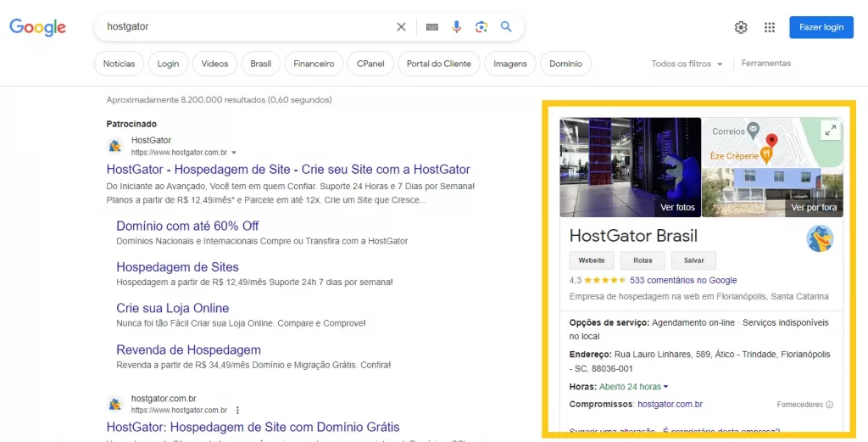Select the Imagens filter chip
868x442 pixels.
tap(509, 64)
